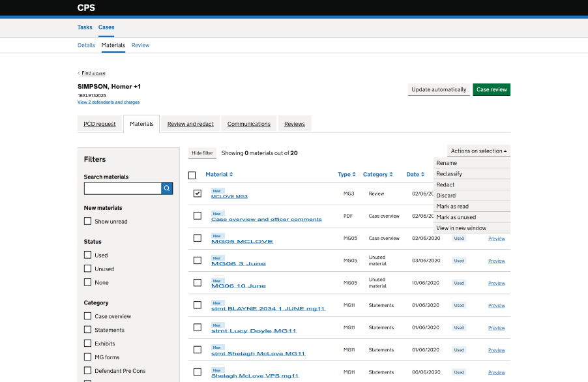Image resolution: width=588 pixels, height=382 pixels.
Task: Open the MCLOVE MG3 material link
Action: (229, 196)
